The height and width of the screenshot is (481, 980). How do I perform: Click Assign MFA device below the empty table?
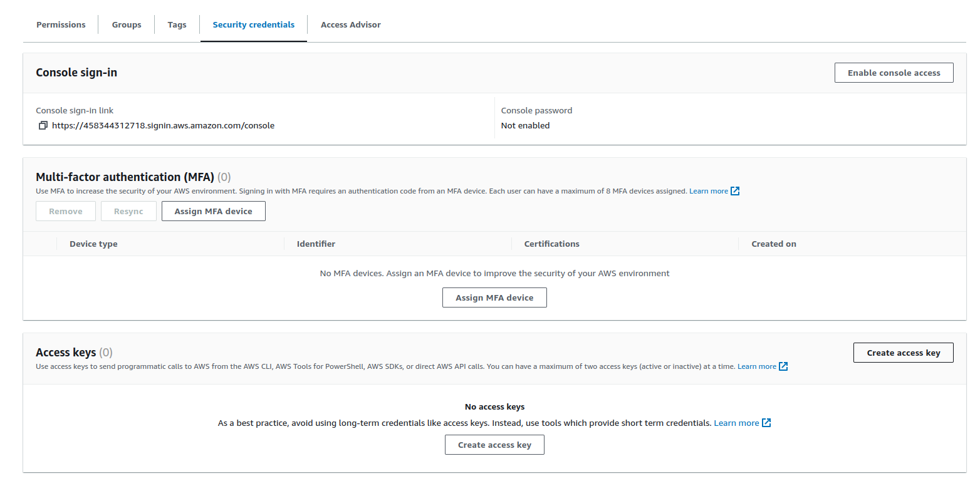[x=494, y=297]
